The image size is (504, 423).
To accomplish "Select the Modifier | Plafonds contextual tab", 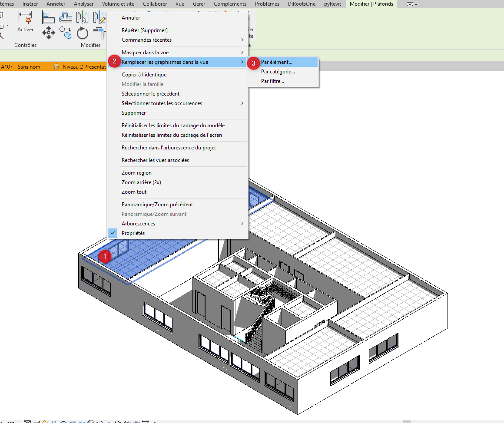I will (x=371, y=4).
